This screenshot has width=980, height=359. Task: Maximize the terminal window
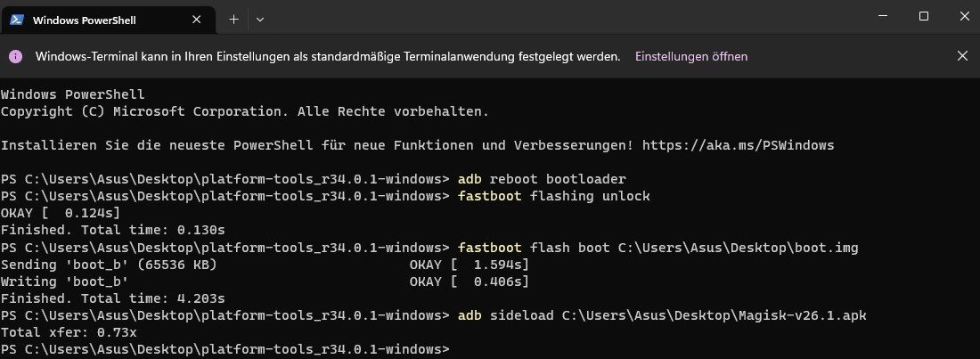(924, 17)
